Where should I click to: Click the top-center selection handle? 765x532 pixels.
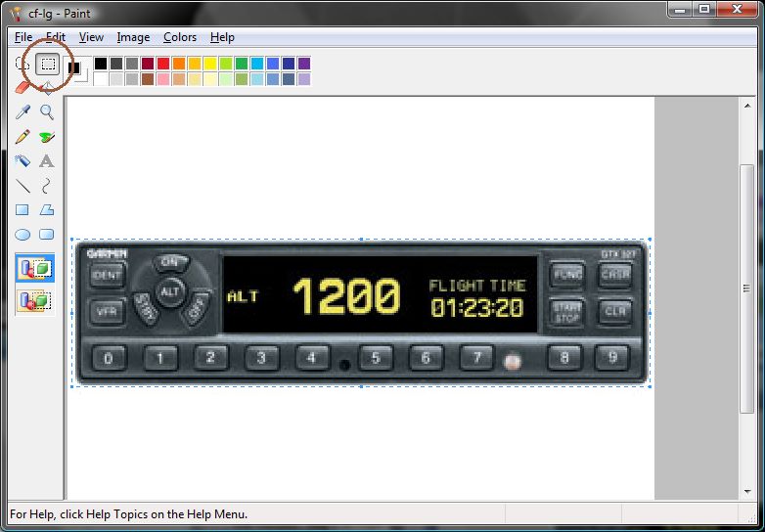pyautogui.click(x=361, y=240)
